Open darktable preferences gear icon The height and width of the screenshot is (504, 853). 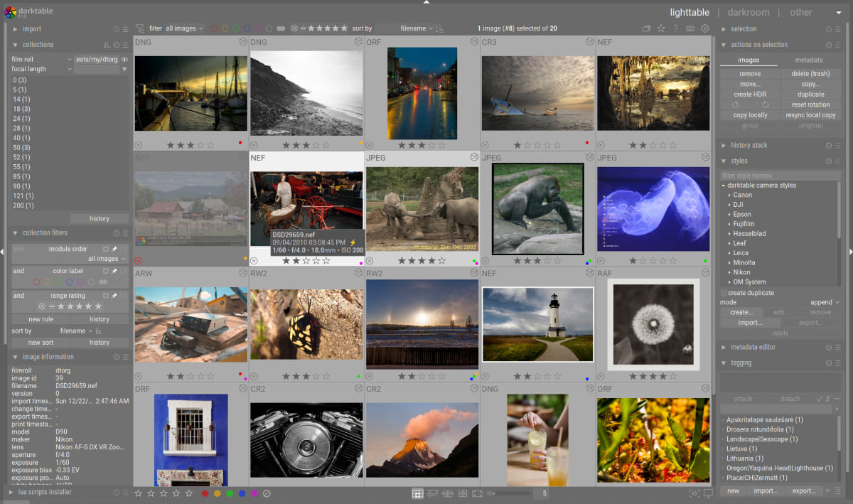(703, 28)
